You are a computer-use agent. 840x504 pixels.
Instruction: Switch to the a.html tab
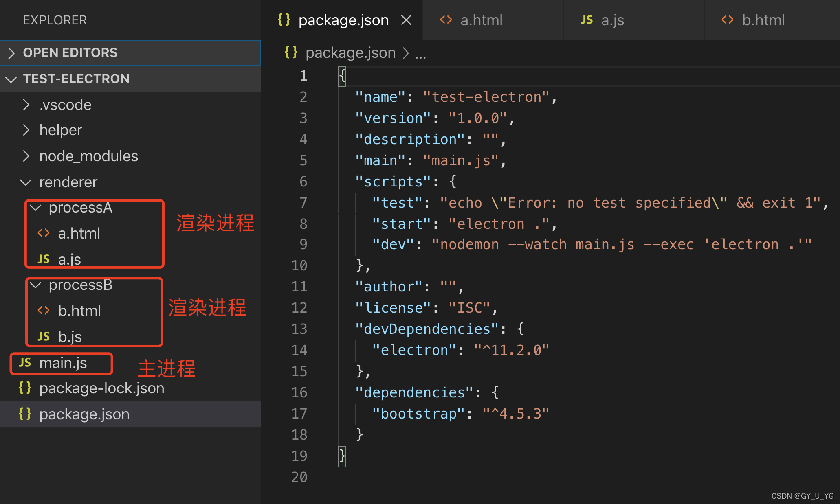click(493, 20)
